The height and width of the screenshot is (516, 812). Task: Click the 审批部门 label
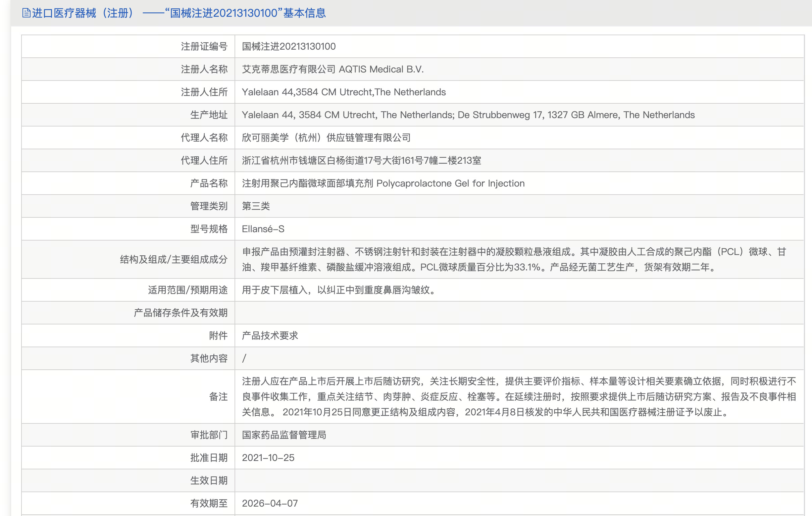point(209,435)
